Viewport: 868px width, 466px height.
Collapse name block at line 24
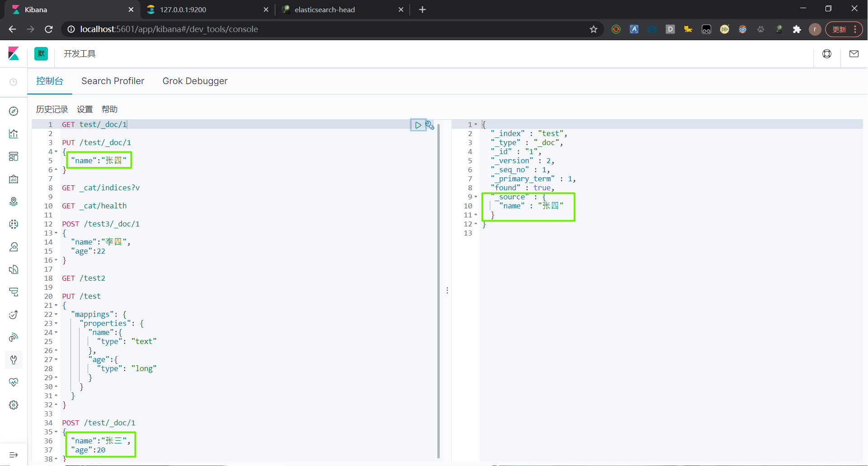[x=56, y=332]
